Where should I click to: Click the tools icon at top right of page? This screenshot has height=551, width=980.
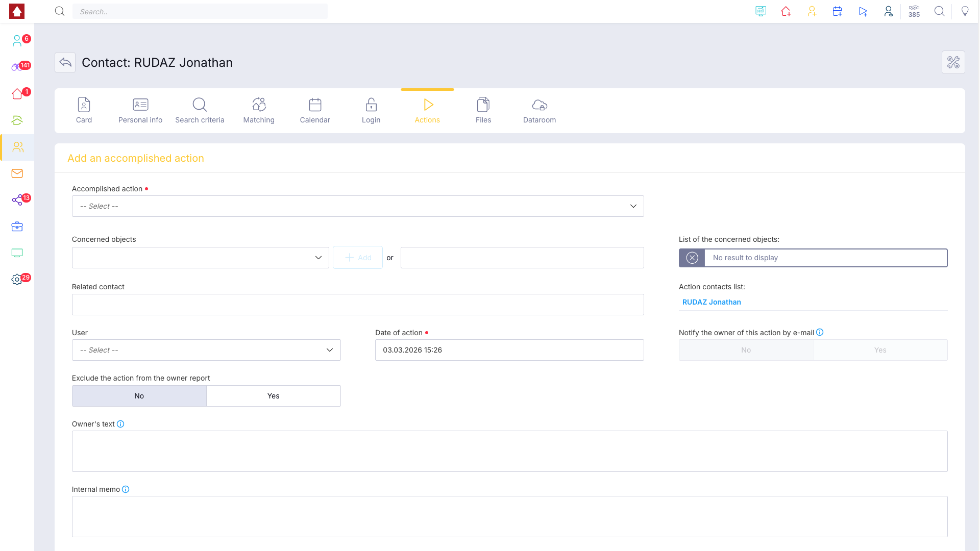[953, 62]
